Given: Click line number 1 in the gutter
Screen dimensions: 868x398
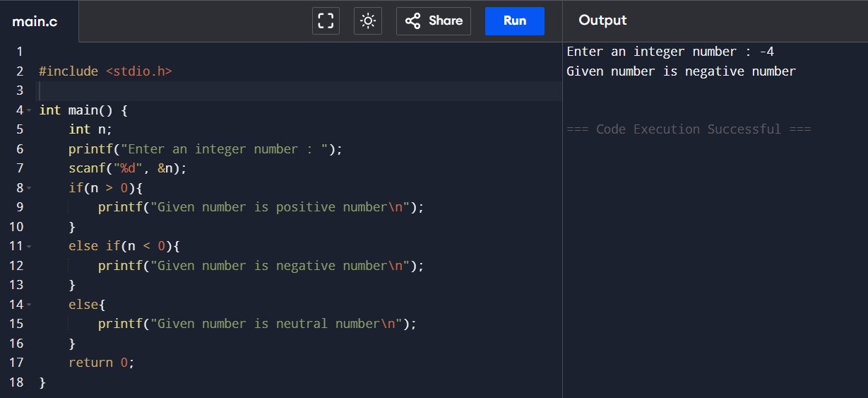Looking at the screenshot, I should [19, 52].
